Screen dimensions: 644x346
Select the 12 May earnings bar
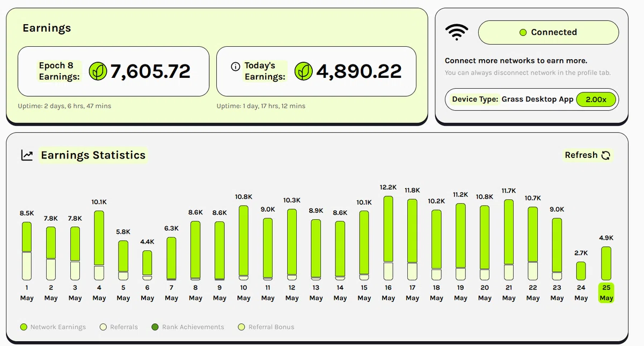pyautogui.click(x=292, y=244)
